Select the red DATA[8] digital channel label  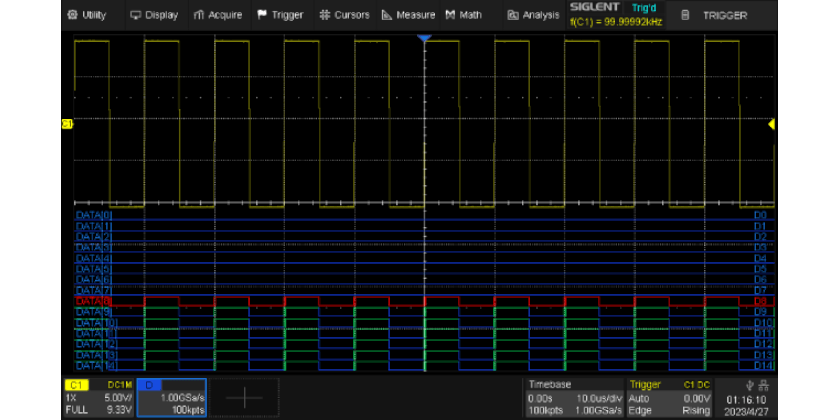tap(94, 301)
